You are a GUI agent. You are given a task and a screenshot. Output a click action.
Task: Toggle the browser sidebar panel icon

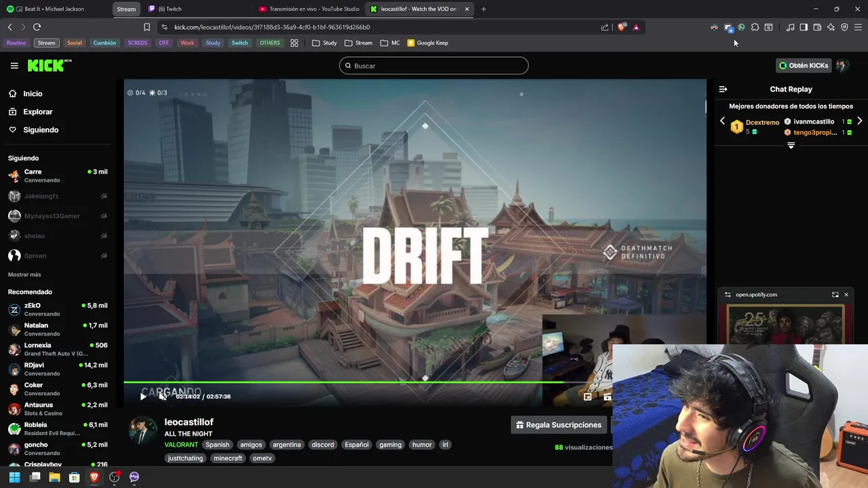(804, 27)
